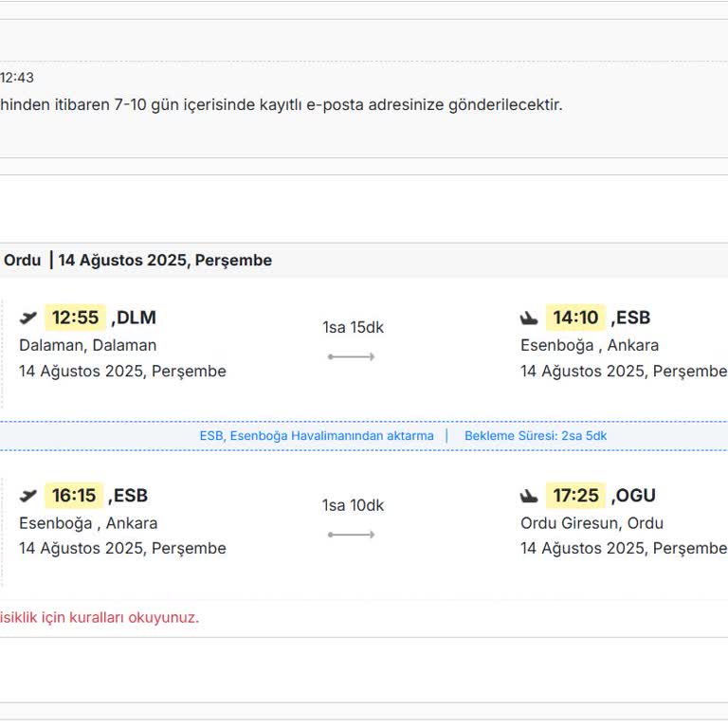Click the arrow under 1sa 10dk duration
The width and height of the screenshot is (728, 728).
pyautogui.click(x=352, y=535)
